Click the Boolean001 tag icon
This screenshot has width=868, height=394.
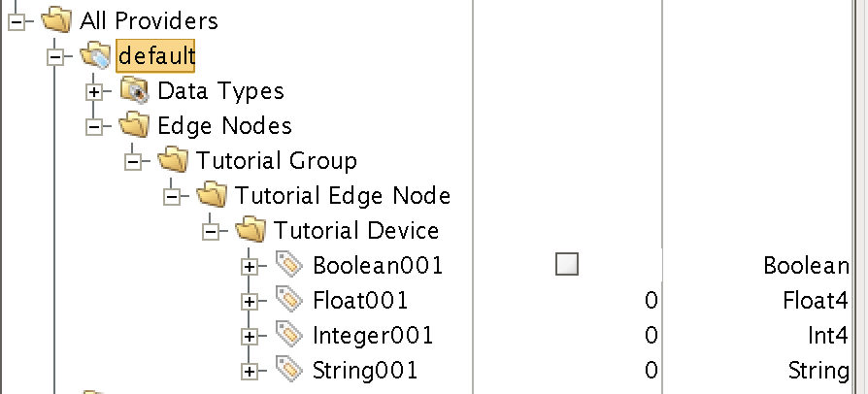point(289,265)
